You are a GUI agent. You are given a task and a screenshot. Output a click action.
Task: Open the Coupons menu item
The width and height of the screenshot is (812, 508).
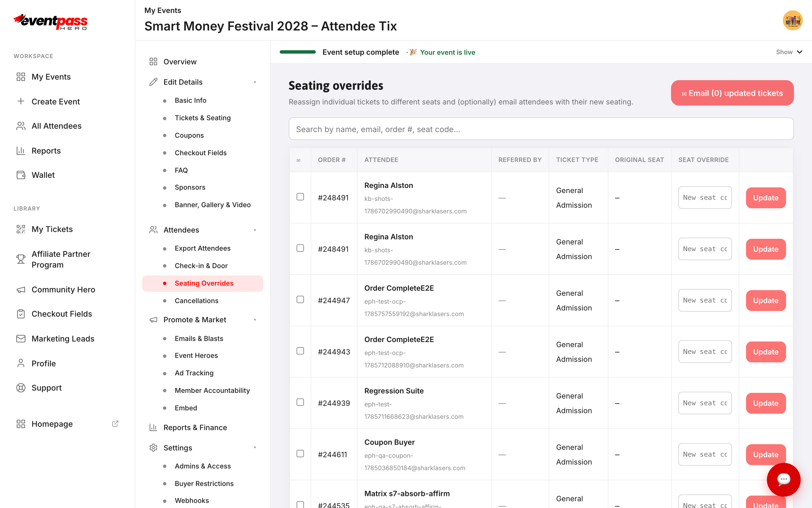[203, 135]
